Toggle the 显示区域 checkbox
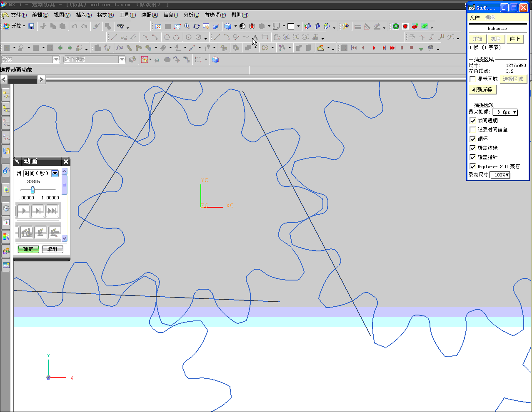 (472, 79)
